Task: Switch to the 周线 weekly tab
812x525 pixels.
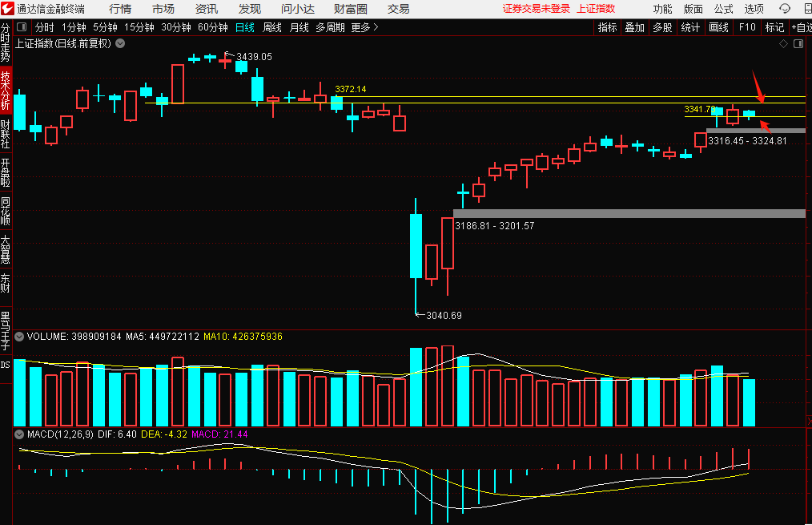Action: click(272, 27)
